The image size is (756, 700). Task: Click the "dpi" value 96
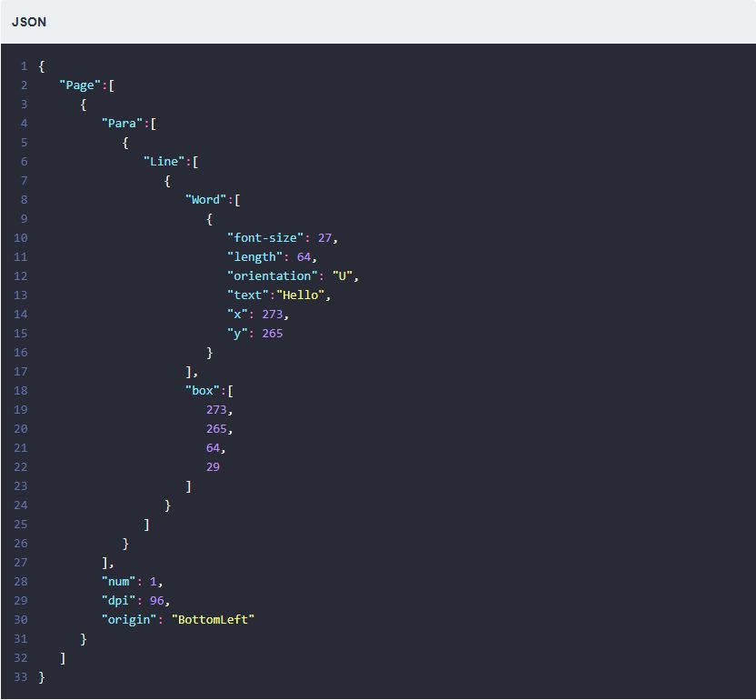157,600
